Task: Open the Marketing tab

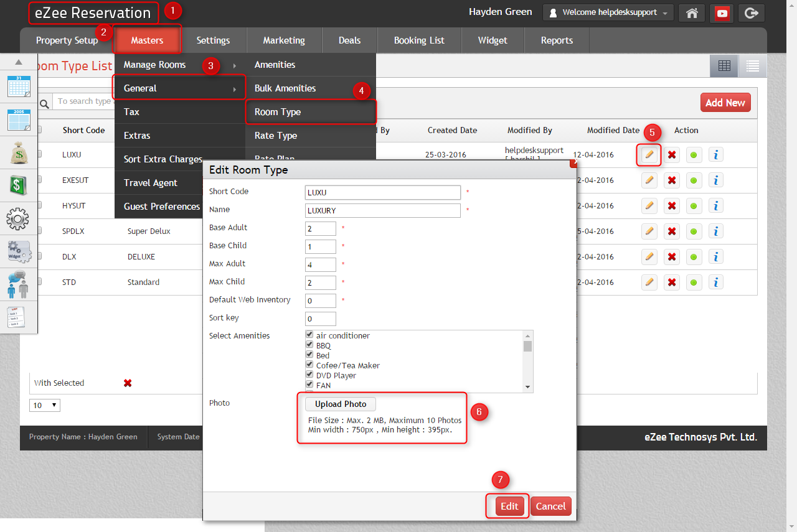Action: [284, 40]
